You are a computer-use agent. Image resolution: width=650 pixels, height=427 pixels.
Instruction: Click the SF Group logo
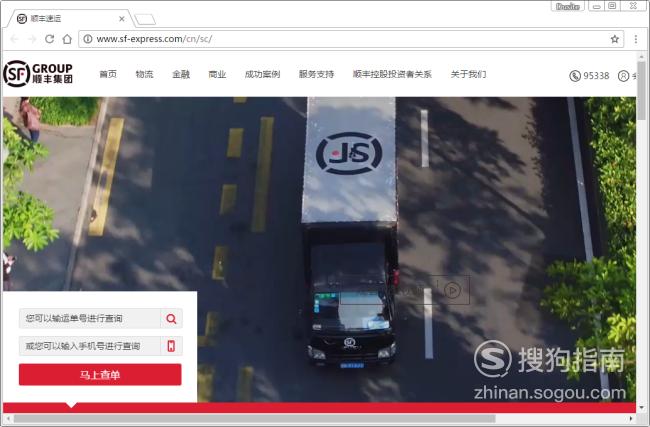coord(38,73)
